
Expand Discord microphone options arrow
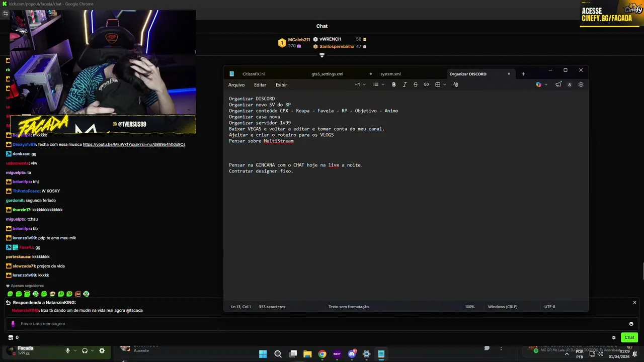[75, 350]
